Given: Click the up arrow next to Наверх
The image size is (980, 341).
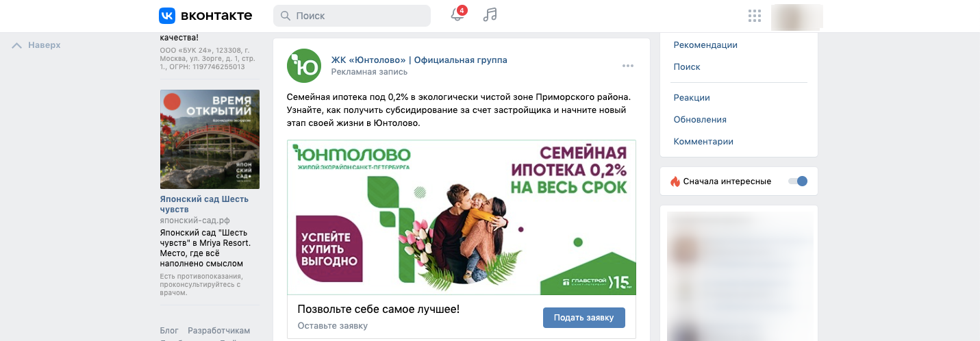Looking at the screenshot, I should [x=17, y=45].
